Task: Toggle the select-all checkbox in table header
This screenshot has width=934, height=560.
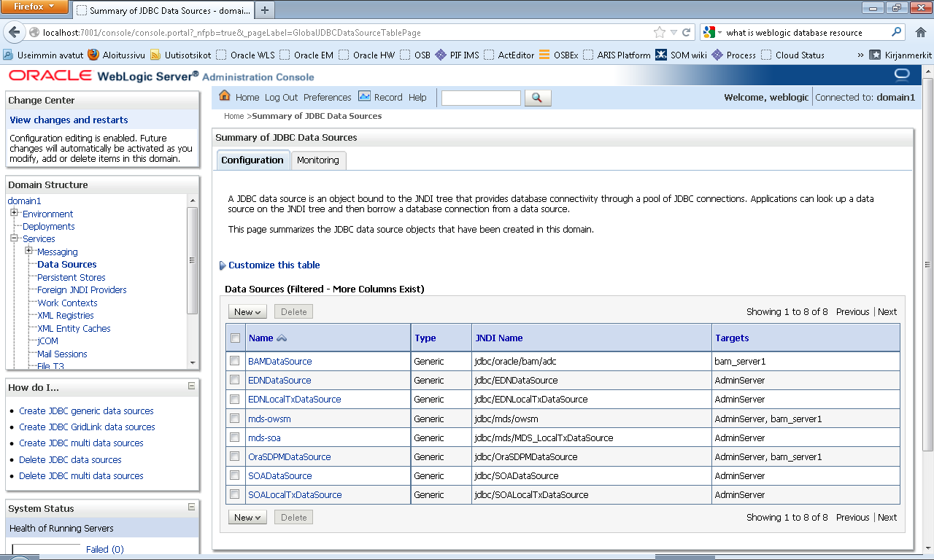Action: pos(234,338)
